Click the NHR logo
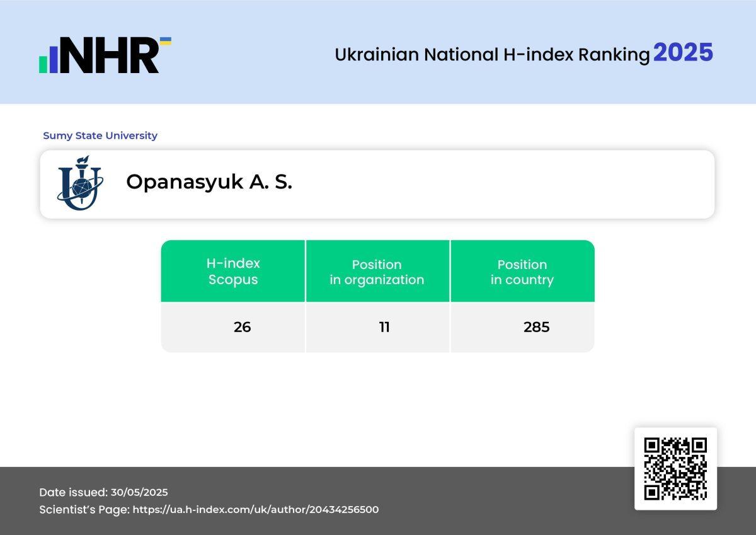 (x=105, y=55)
